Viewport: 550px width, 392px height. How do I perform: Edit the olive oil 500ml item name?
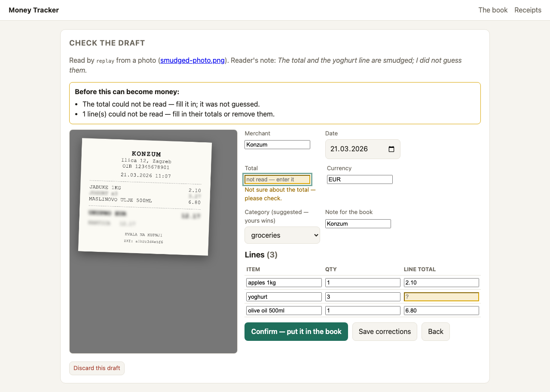(x=284, y=310)
